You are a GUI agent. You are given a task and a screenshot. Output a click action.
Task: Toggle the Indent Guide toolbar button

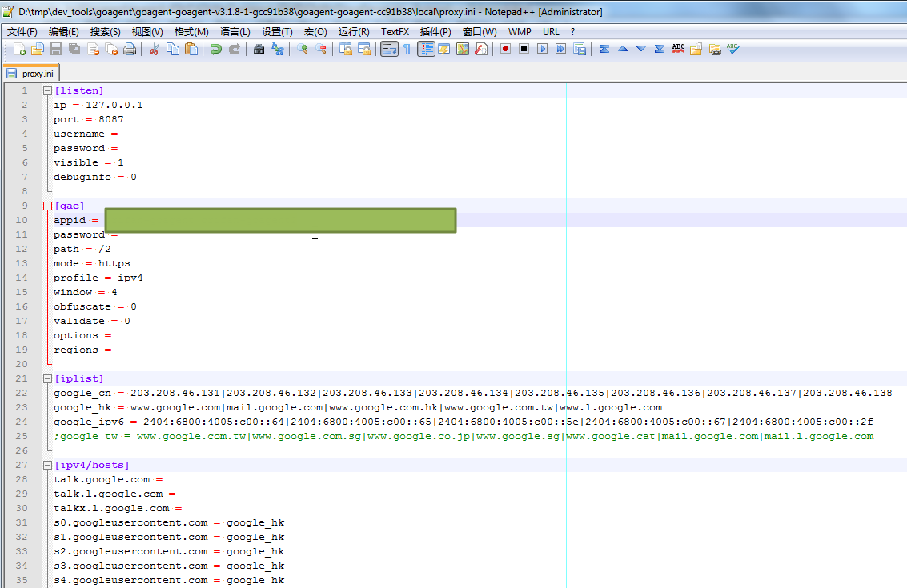(x=427, y=49)
